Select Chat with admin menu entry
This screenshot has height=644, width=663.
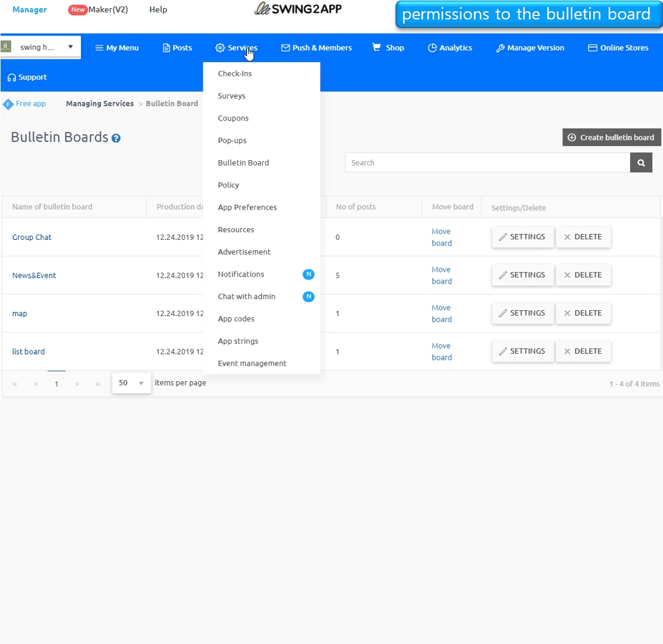[x=261, y=297]
